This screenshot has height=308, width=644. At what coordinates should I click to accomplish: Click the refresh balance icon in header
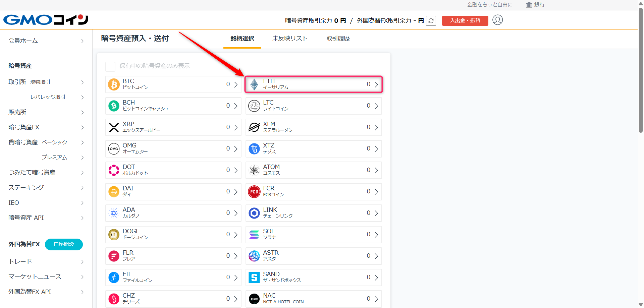[x=431, y=21]
